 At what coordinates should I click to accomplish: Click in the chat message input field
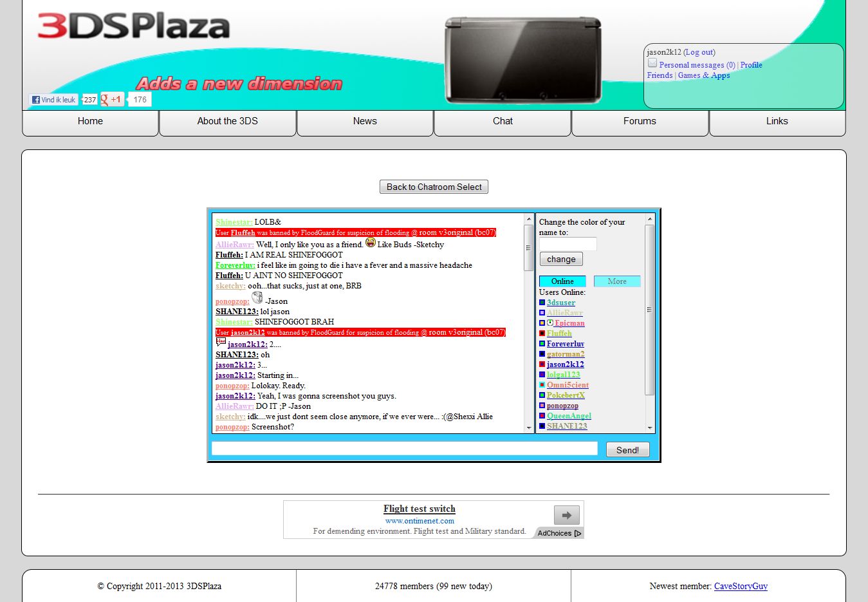pos(405,448)
